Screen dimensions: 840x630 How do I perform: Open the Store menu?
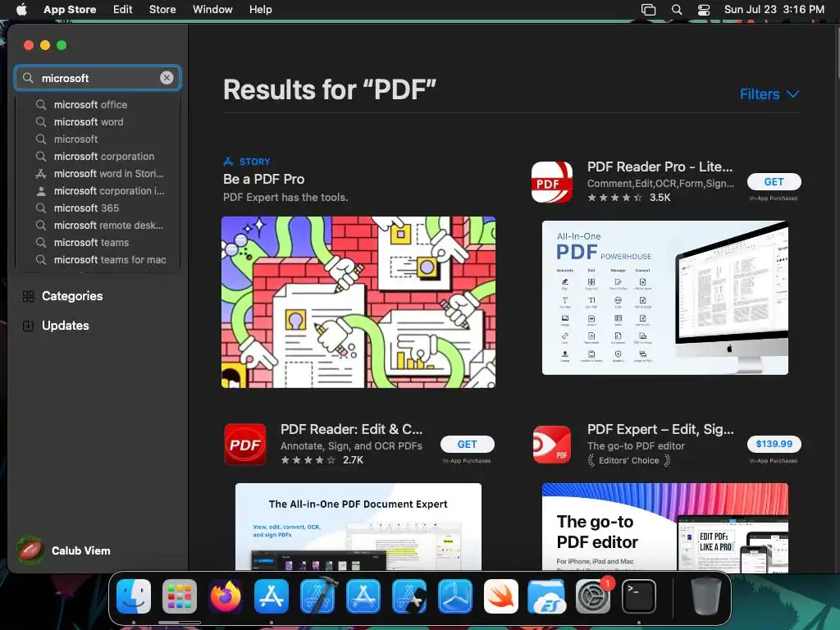click(162, 9)
